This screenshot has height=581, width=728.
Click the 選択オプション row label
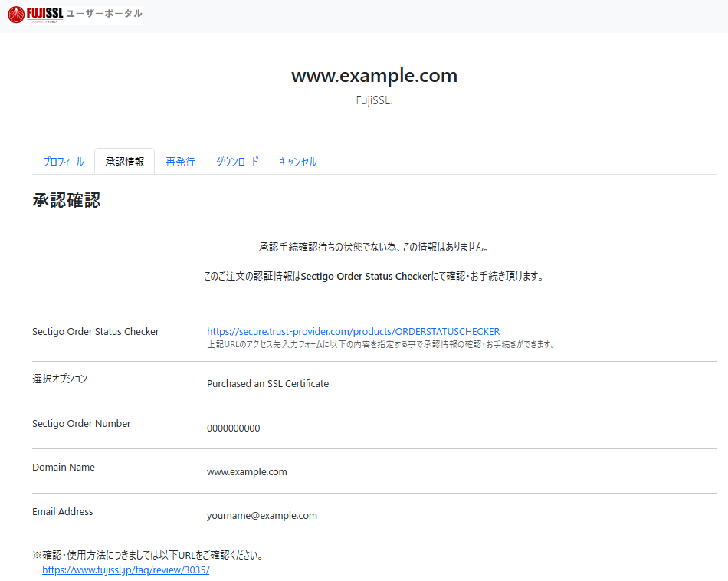pos(59,379)
